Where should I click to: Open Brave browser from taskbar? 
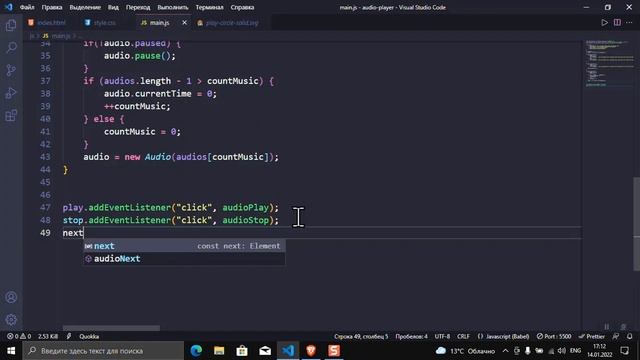coord(311,351)
